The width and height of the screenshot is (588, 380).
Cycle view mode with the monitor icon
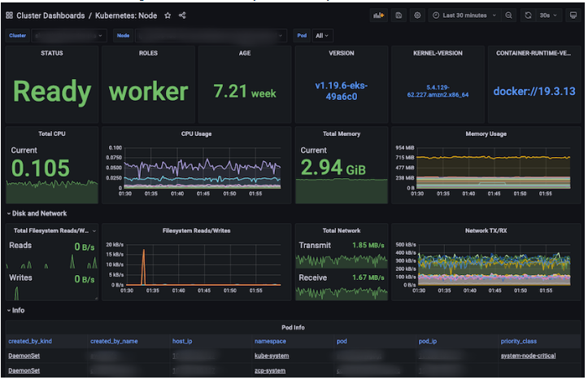573,15
